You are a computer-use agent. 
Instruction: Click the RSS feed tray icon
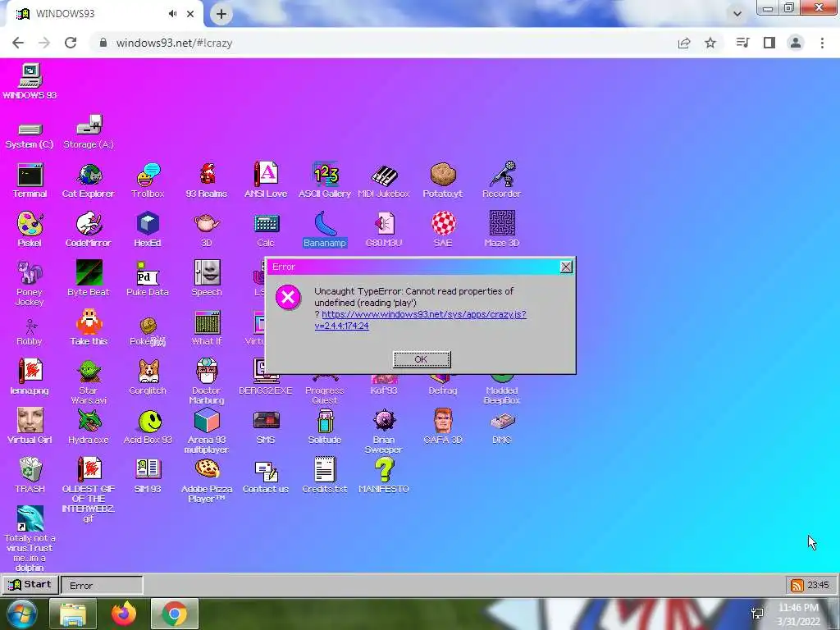pos(797,585)
